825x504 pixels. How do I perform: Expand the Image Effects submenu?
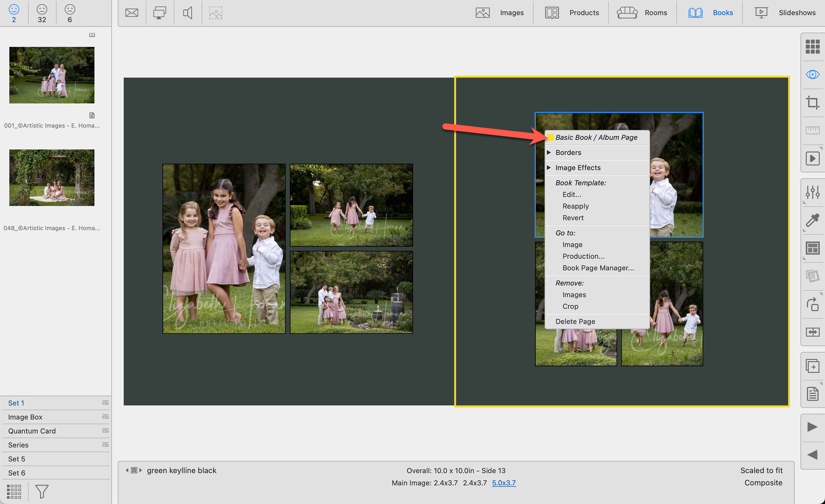[577, 168]
